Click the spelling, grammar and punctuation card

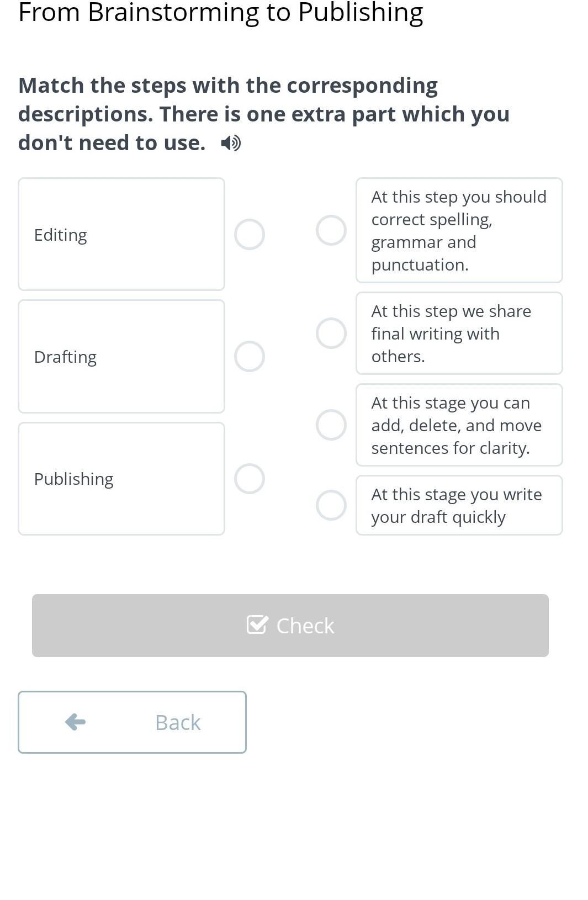pos(459,230)
